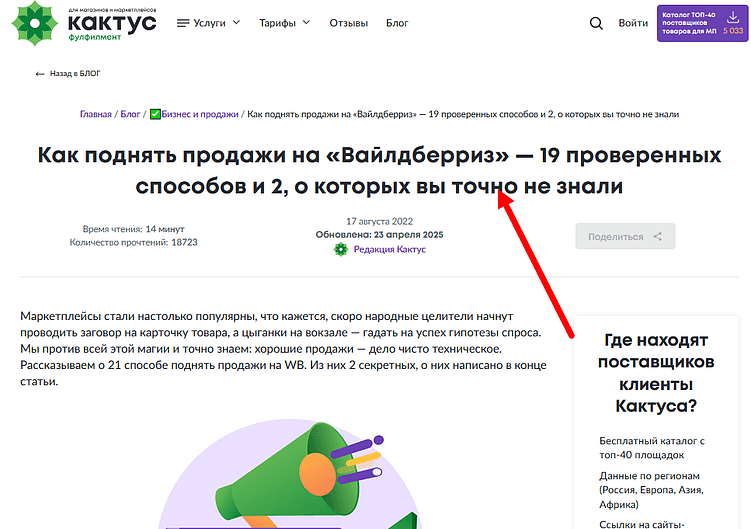Viewport: 751px width, 529px height.
Task: Click the share icon on the Поделиться button
Action: coord(658,236)
